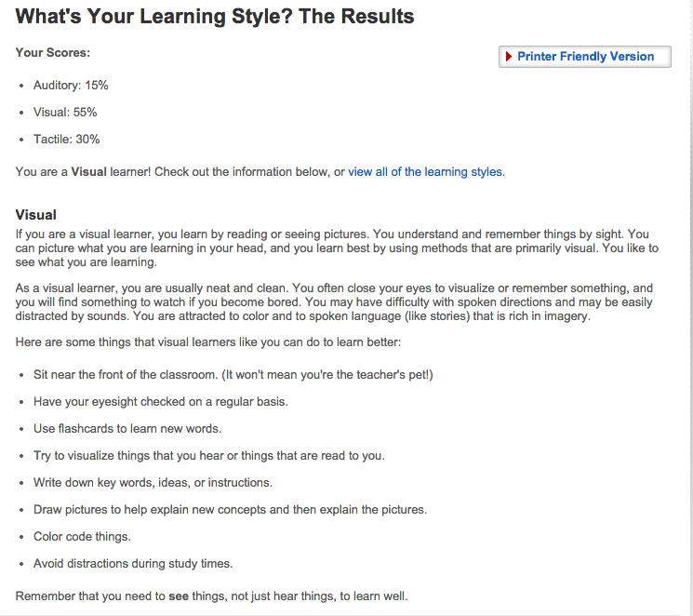693x616 pixels.
Task: Click the 'Have your eyesight checked' tip
Action: tap(161, 402)
